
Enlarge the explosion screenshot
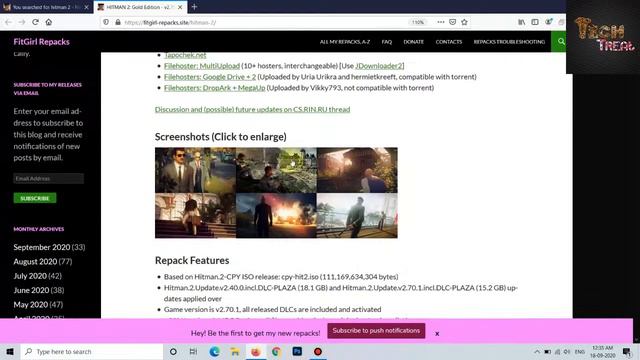coord(276,216)
